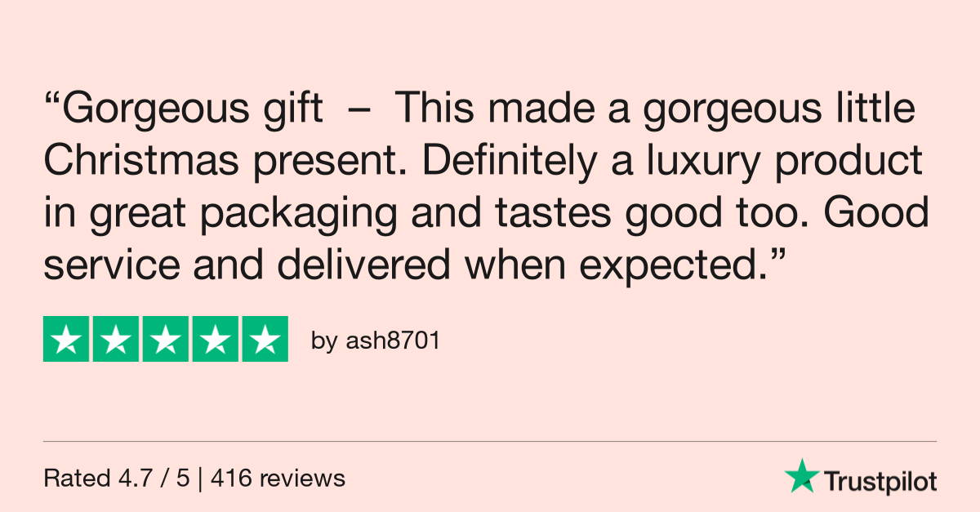This screenshot has height=512, width=980.
Task: Click the fifth green rating star
Action: (x=265, y=339)
